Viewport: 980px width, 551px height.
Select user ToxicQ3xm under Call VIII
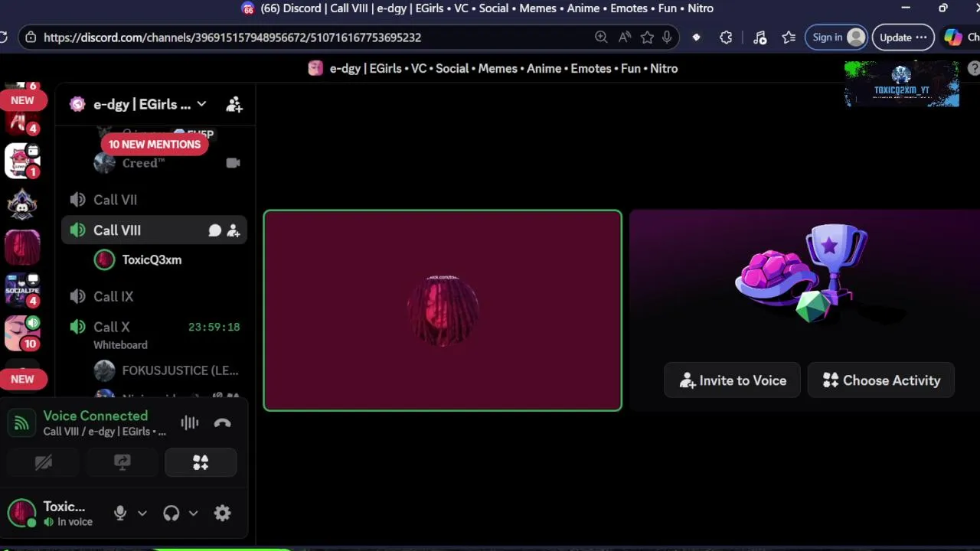(x=152, y=259)
